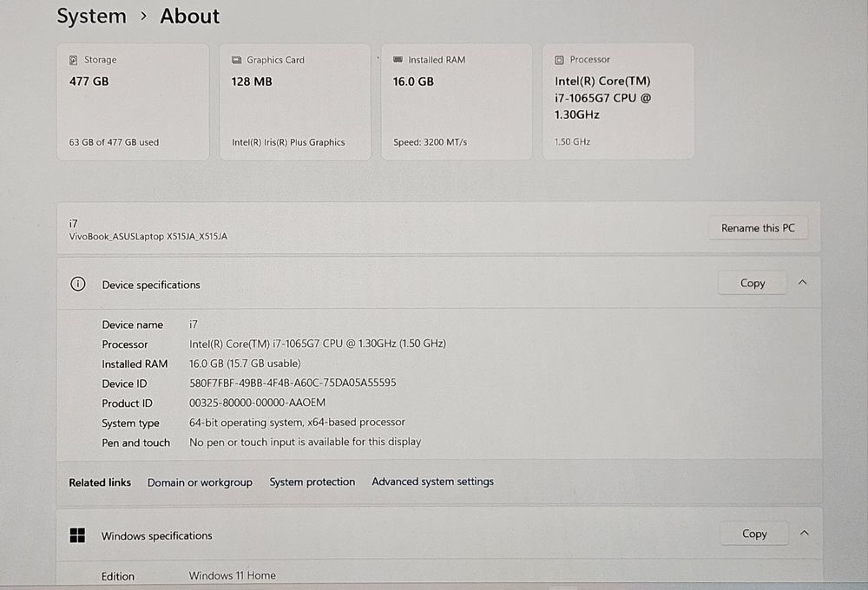Click the Device specifications header

pos(438,284)
